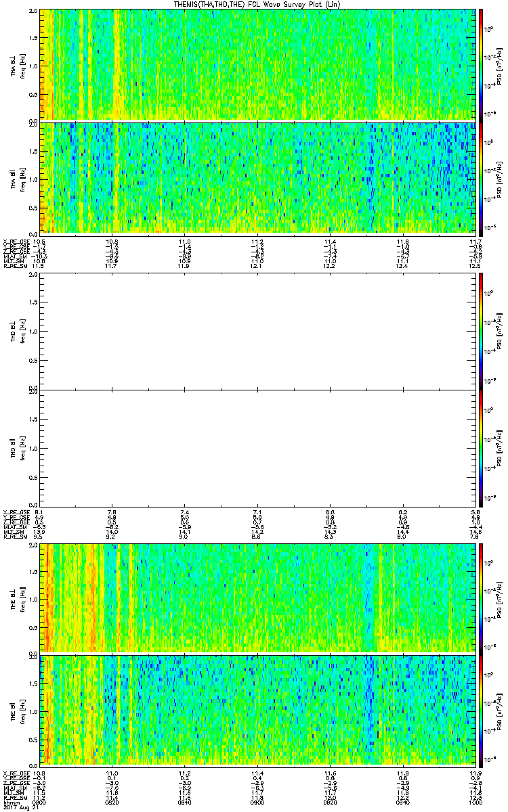Click the PSD color bar beside THE B-perpendicular panel
This screenshot has height=812, width=508.
click(x=481, y=598)
